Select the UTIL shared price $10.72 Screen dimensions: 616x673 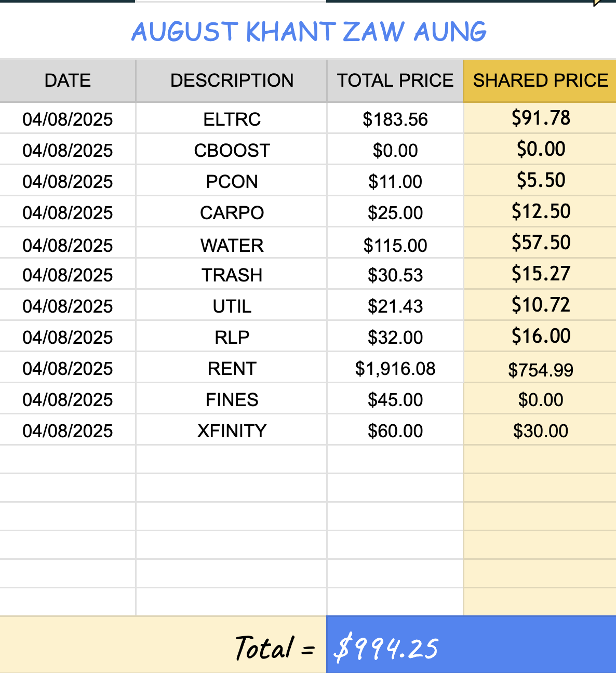coord(540,305)
